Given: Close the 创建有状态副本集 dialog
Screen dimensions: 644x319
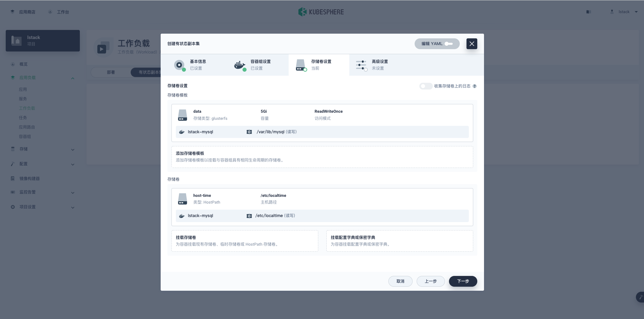Looking at the screenshot, I should 472,44.
